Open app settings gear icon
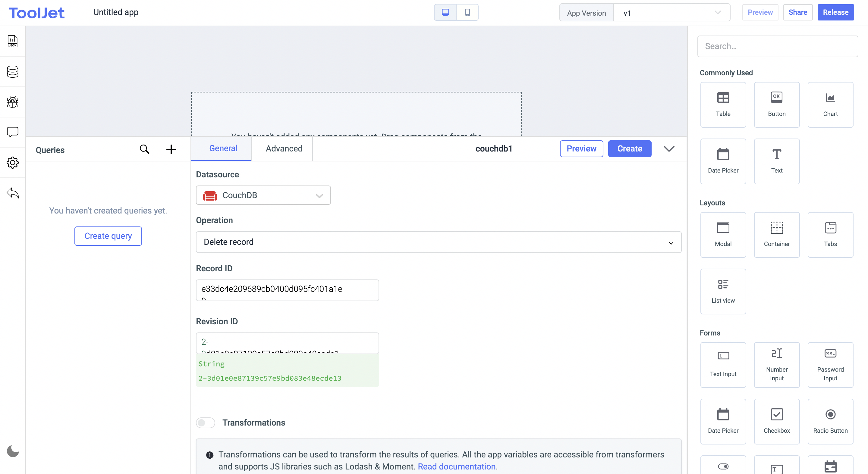 [x=12, y=163]
